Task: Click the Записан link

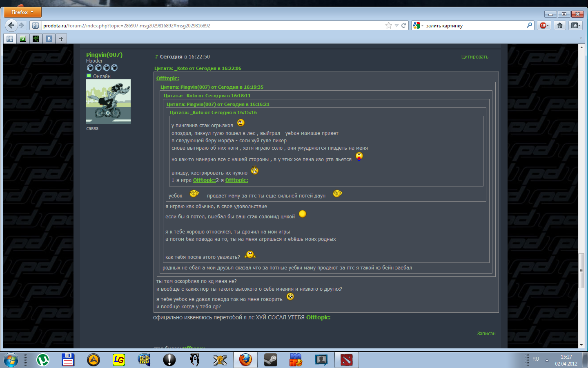Action: click(x=486, y=334)
